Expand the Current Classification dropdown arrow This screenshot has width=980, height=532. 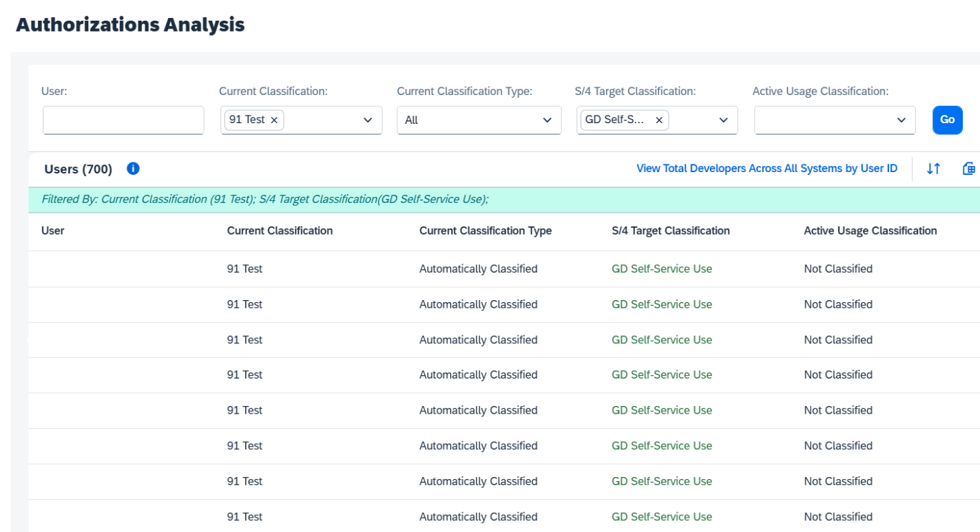coord(368,120)
